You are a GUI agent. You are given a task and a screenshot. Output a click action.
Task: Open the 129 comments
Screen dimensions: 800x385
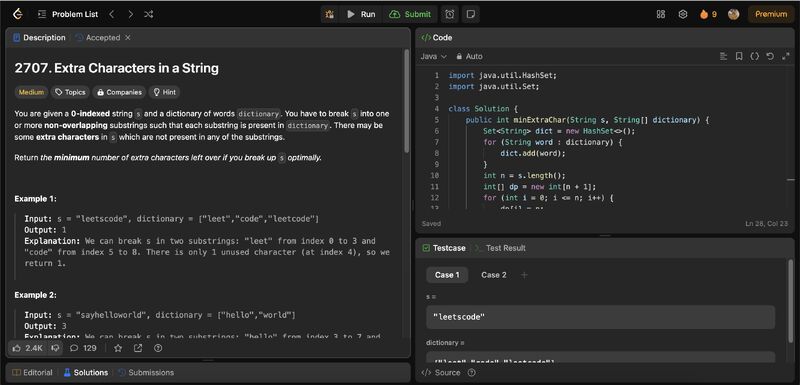point(83,348)
